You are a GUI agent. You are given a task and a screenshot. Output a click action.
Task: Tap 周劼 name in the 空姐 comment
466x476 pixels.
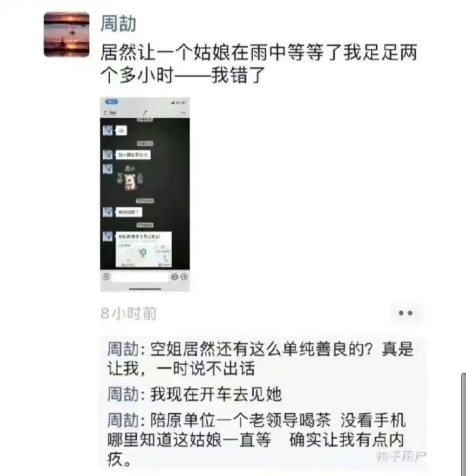123,349
